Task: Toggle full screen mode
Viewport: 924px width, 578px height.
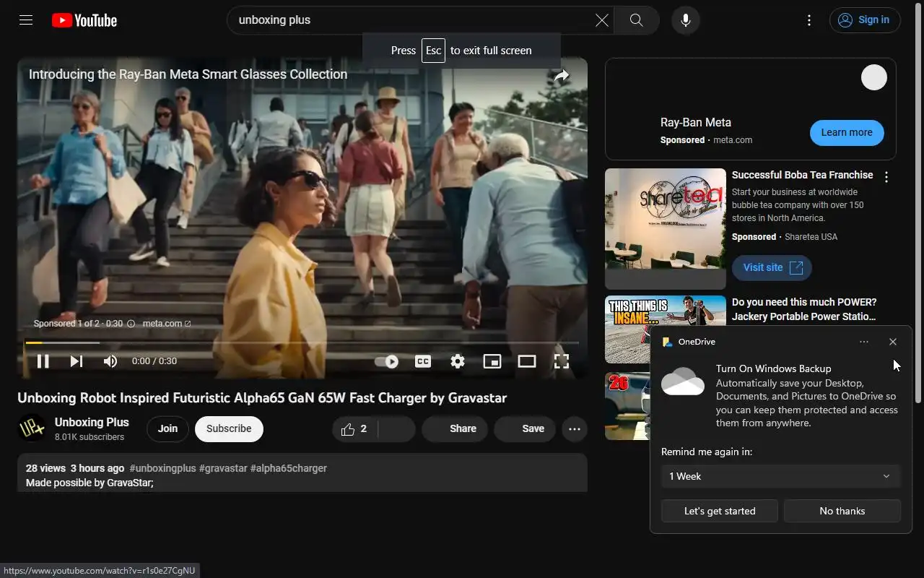Action: (x=562, y=361)
